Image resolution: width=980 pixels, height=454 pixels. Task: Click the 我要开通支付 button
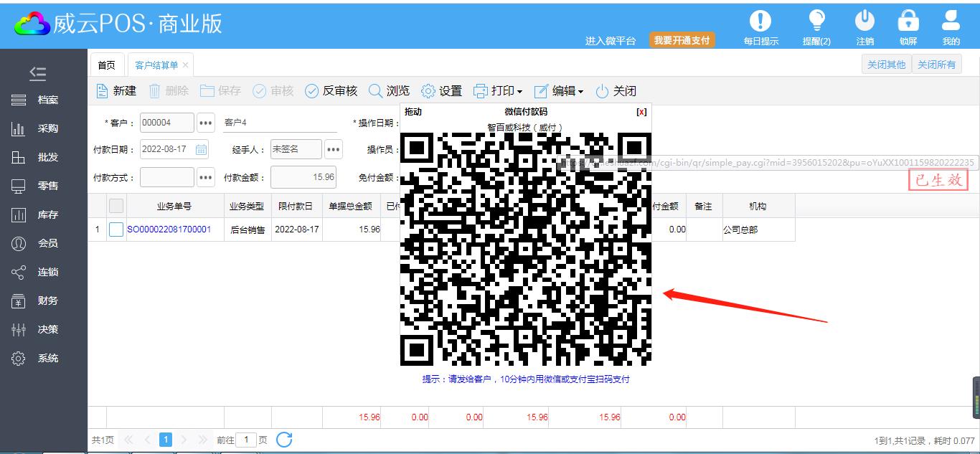[682, 40]
